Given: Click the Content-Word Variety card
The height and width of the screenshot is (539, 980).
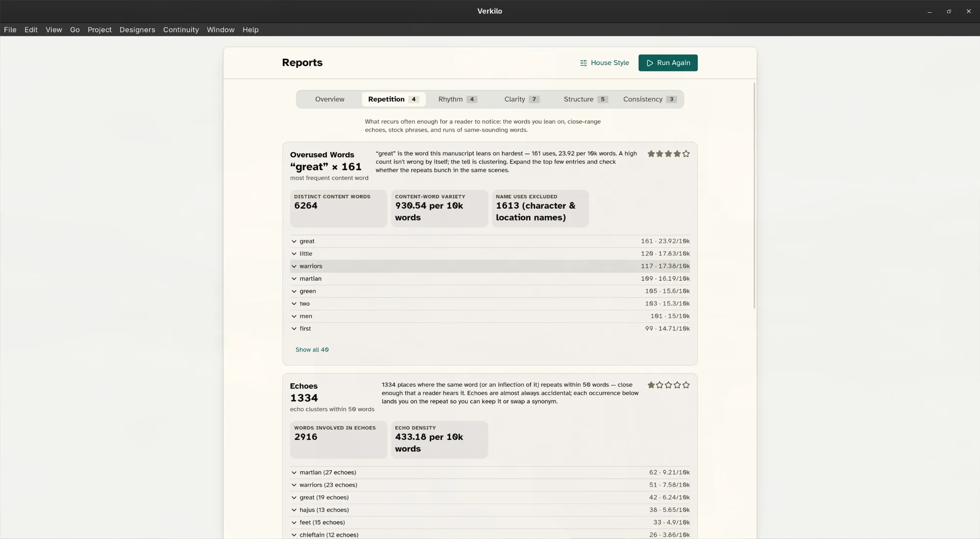Looking at the screenshot, I should pos(440,208).
